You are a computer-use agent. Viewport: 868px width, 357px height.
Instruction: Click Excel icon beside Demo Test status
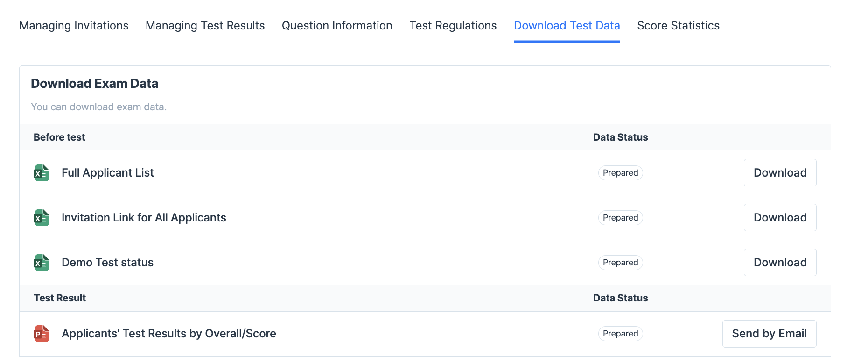(x=42, y=263)
